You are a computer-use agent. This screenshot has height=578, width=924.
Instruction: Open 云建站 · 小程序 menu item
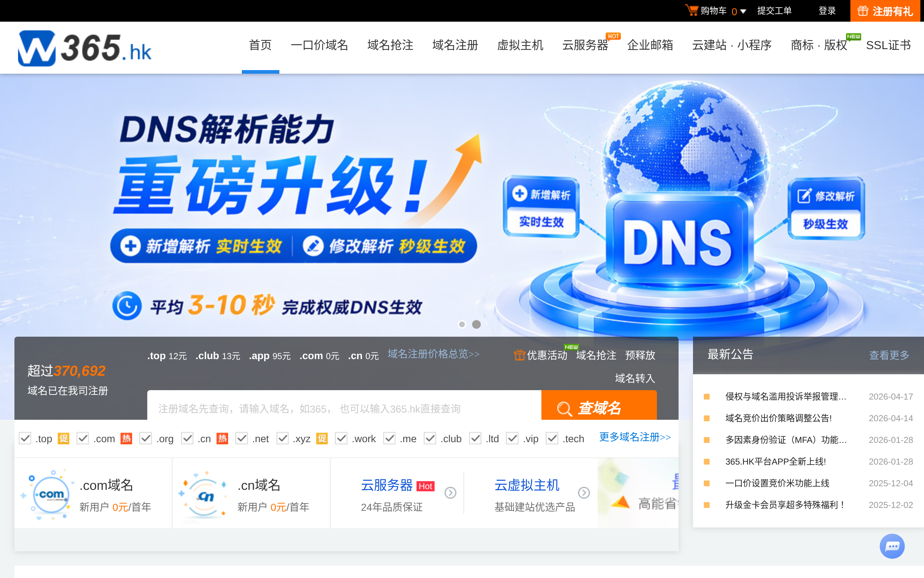click(x=732, y=45)
